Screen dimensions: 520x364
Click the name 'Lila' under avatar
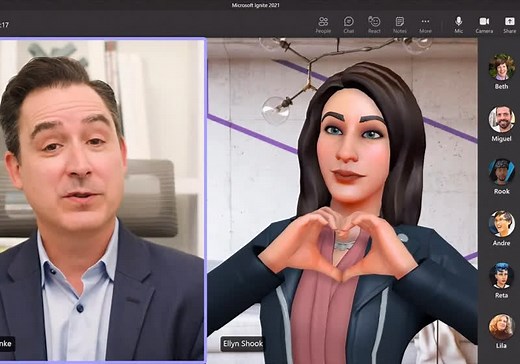[x=501, y=346]
